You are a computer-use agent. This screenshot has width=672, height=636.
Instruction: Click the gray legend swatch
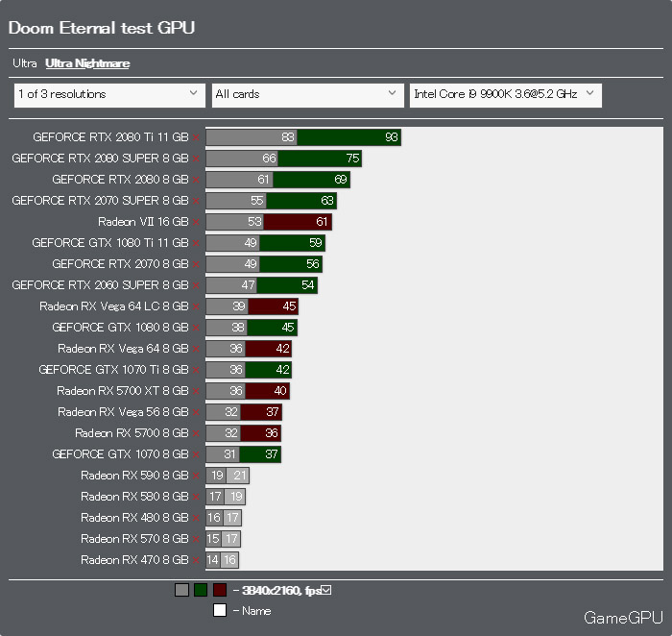point(181,590)
